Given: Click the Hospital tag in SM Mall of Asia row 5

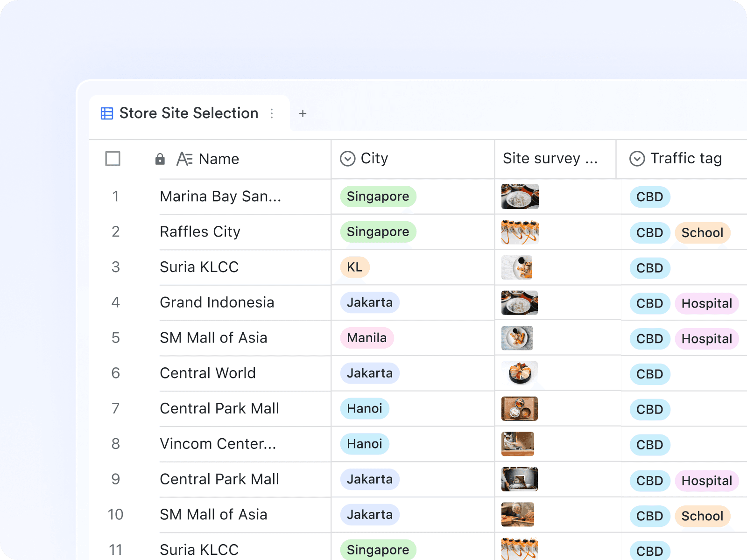Looking at the screenshot, I should (x=707, y=339).
